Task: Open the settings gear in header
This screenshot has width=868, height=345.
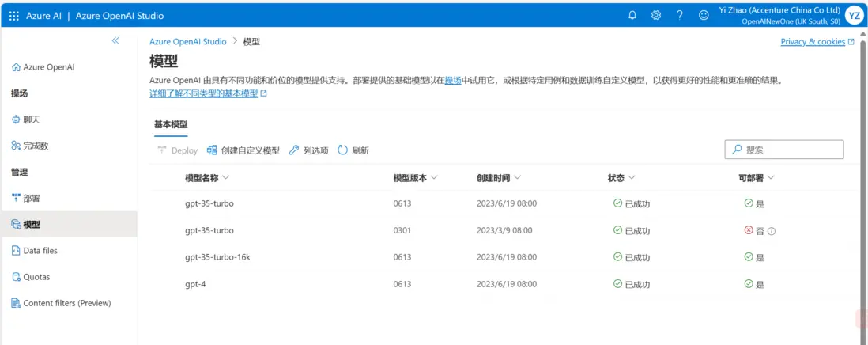Action: 656,16
